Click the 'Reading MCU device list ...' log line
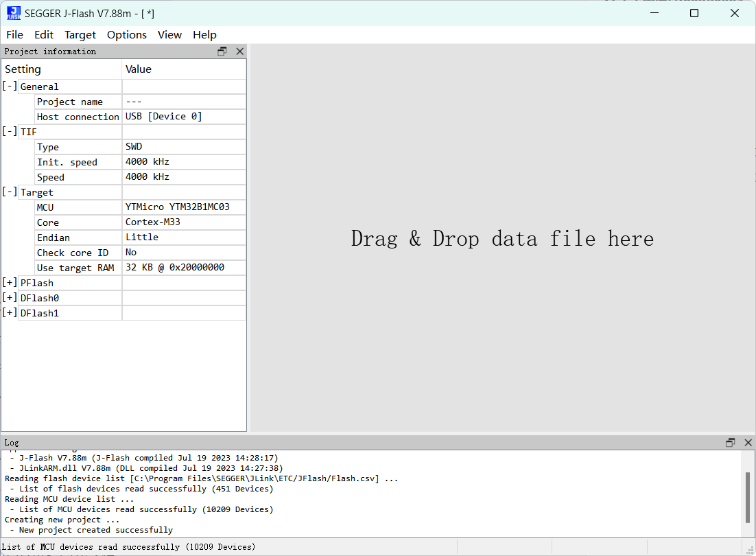 click(x=69, y=499)
